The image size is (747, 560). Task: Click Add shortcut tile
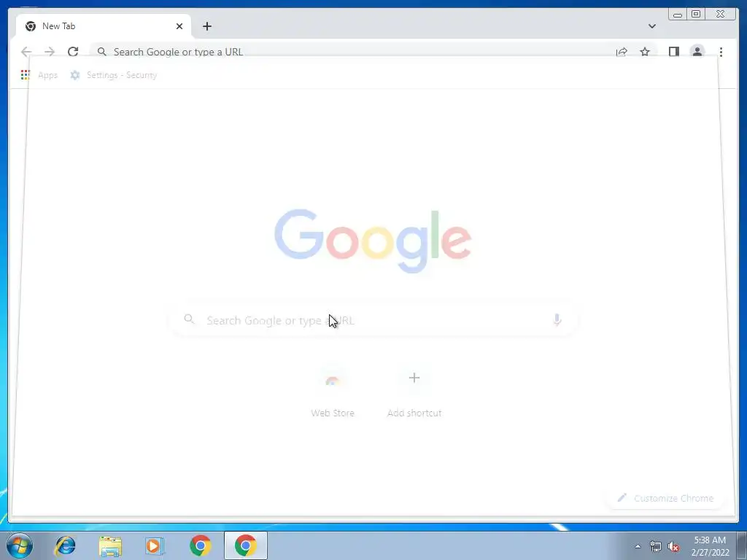414,393
